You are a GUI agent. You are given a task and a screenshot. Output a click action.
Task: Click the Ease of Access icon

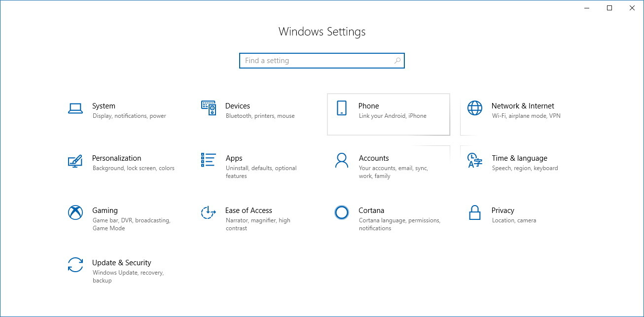pos(209,212)
